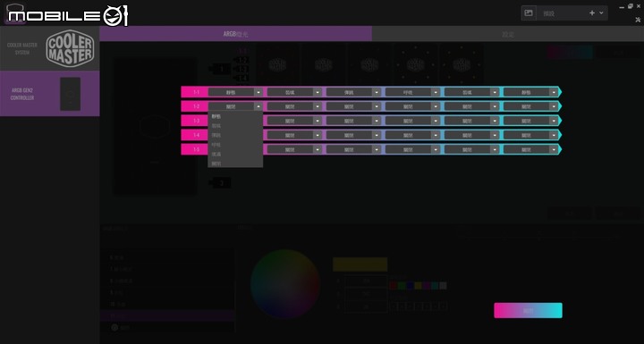The height and width of the screenshot is (344, 644).
Task: Add a new profile with the plus icon
Action: coord(592,13)
